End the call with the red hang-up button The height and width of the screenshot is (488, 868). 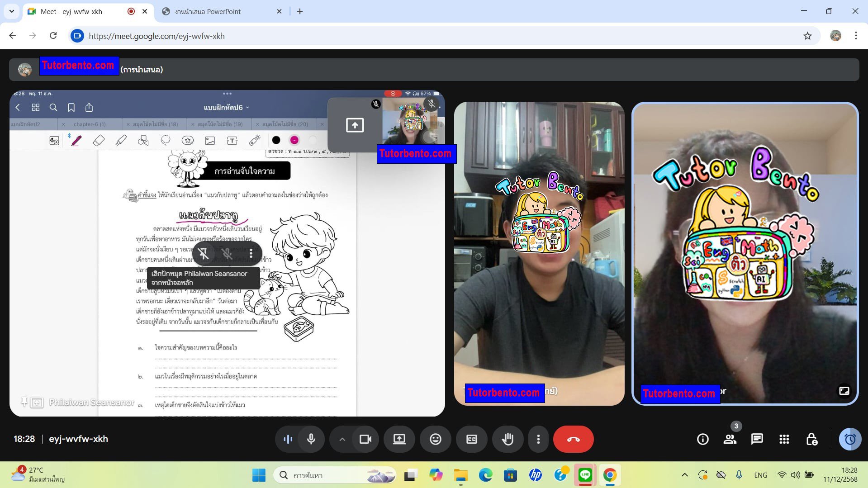click(x=573, y=439)
